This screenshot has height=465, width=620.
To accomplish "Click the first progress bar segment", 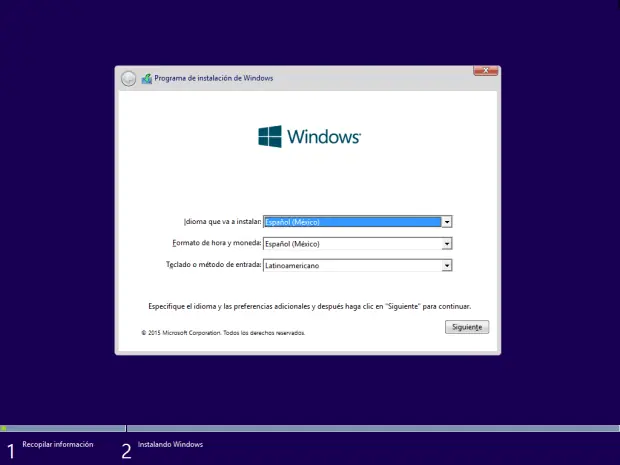I will tap(62, 428).
